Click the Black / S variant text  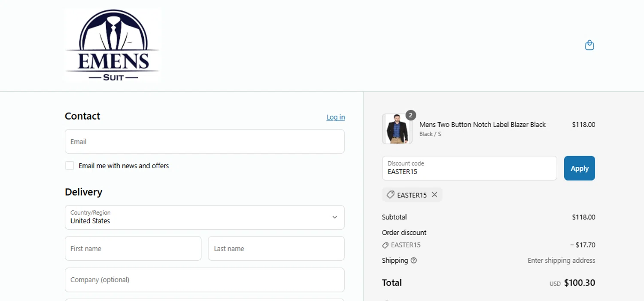click(430, 134)
